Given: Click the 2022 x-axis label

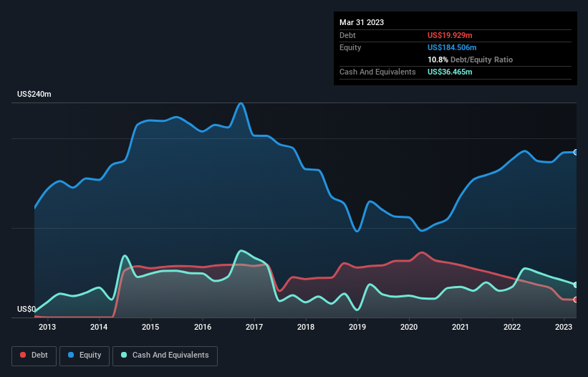Looking at the screenshot, I should point(512,327).
